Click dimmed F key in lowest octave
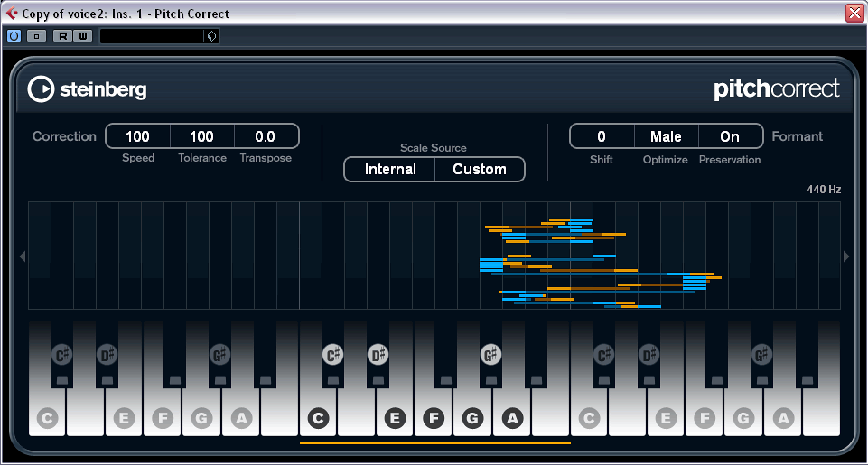The image size is (868, 465). coord(163,418)
